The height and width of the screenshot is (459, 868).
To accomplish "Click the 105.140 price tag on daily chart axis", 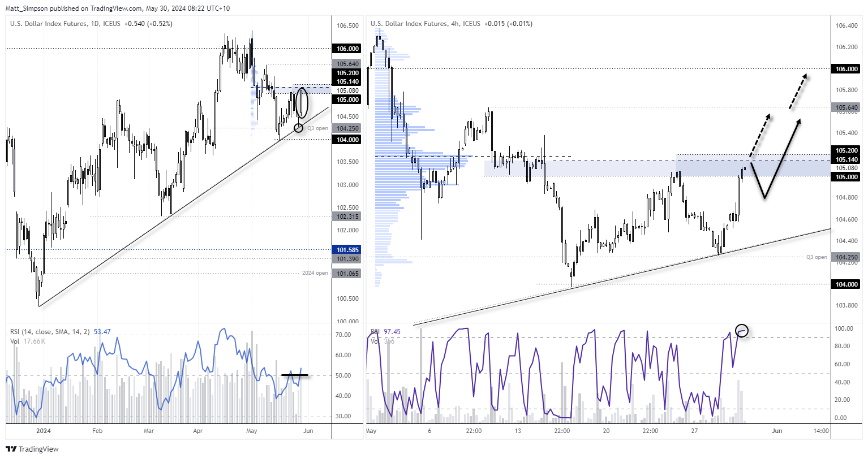I will click(x=347, y=81).
